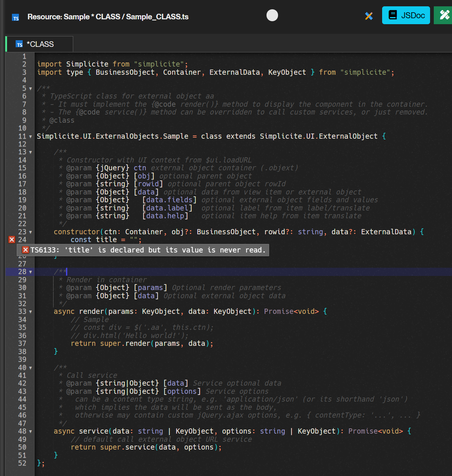Click the error icon in the TS6133 tooltip
This screenshot has width=452, height=476.
pos(26,250)
